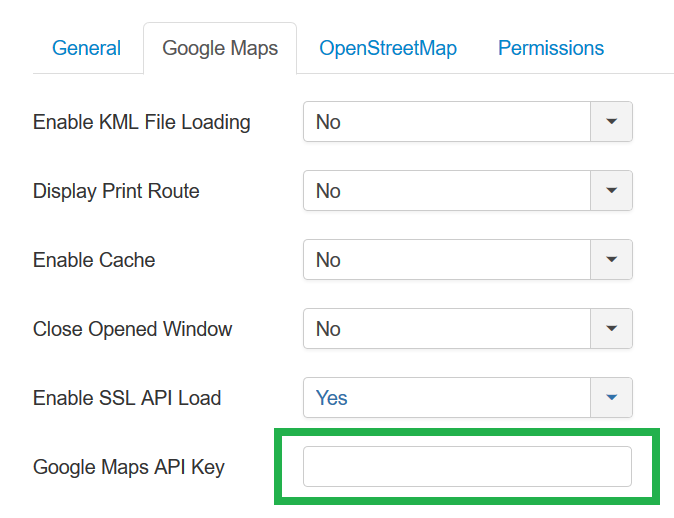674x518 pixels.
Task: Click the Enable KML File Loading dropdown arrow
Action: click(612, 122)
